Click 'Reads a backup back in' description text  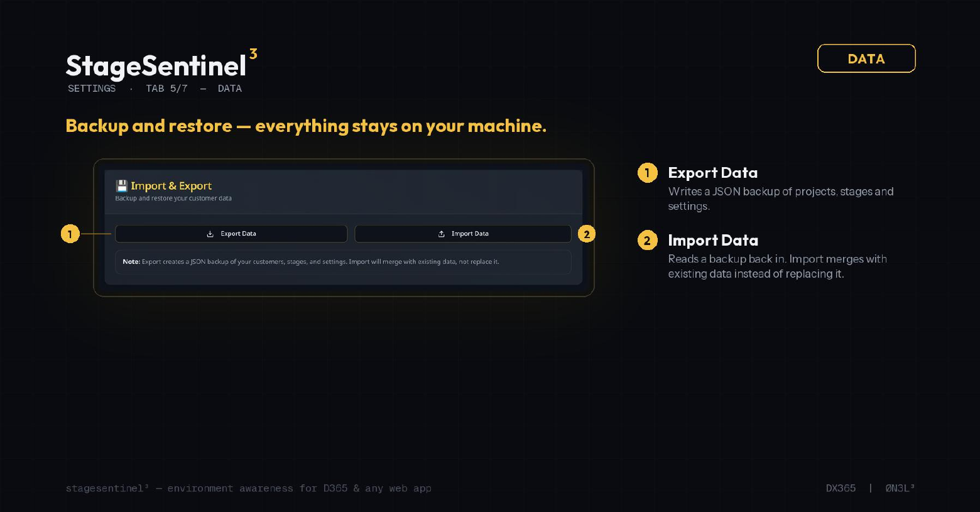(x=778, y=266)
